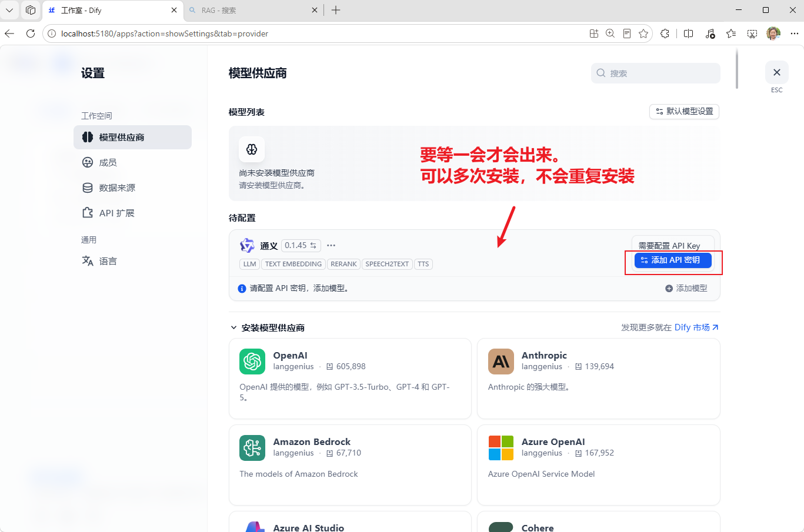804x532 pixels.
Task: Select the Azure OpenAI provider card
Action: [x=599, y=465]
